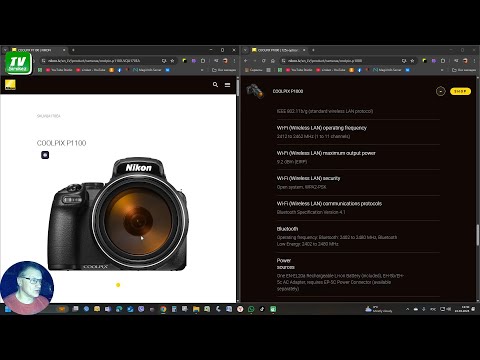Image resolution: width=480 pixels, height=360 pixels.
Task: Click the Nikon COOLPIX P1100 camera image
Action: (x=118, y=214)
